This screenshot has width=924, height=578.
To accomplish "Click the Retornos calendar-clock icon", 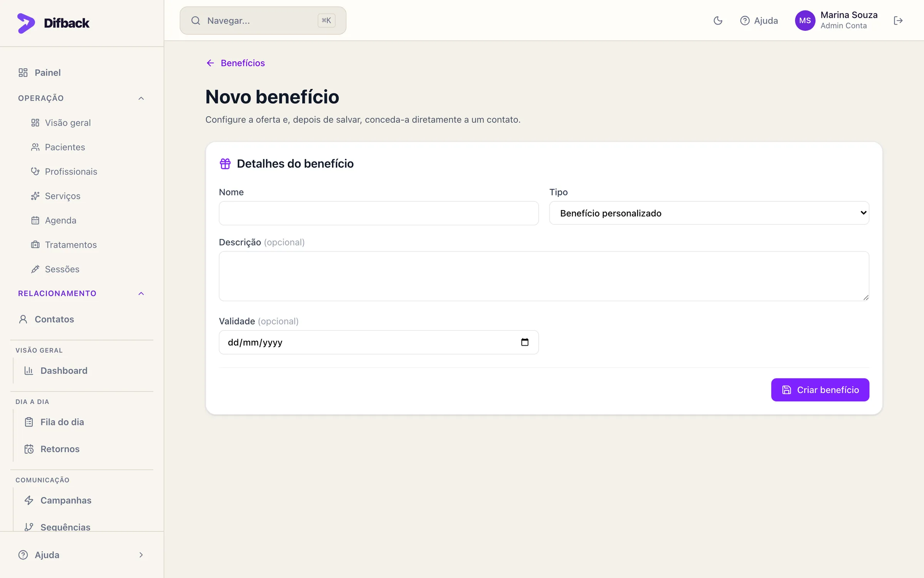I will tap(29, 449).
